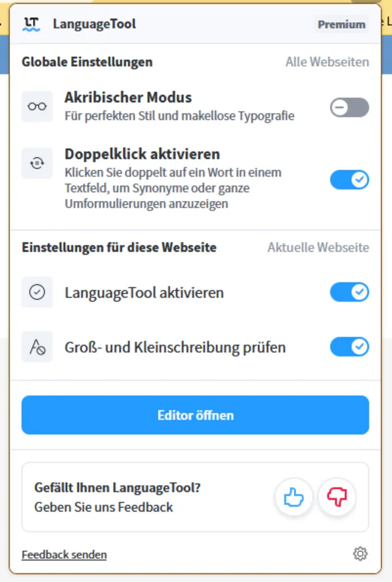Click the Doppelklick synonym refresh icon

tap(37, 163)
